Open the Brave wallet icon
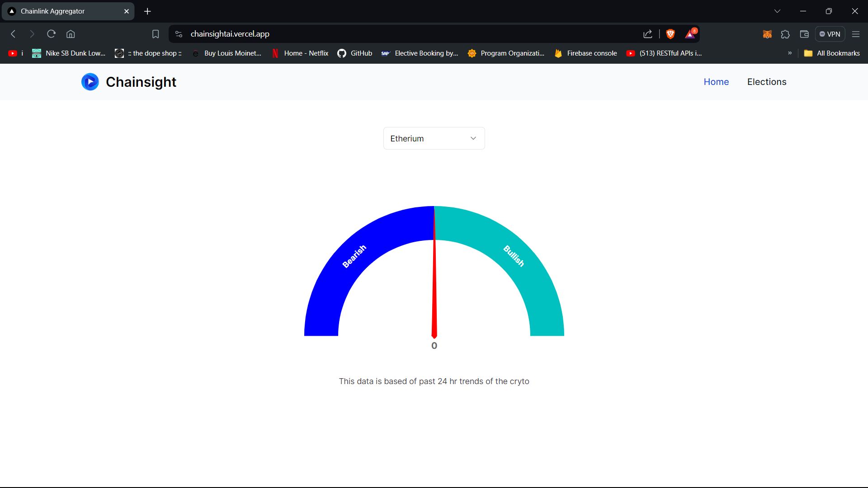868x488 pixels. pos(804,34)
